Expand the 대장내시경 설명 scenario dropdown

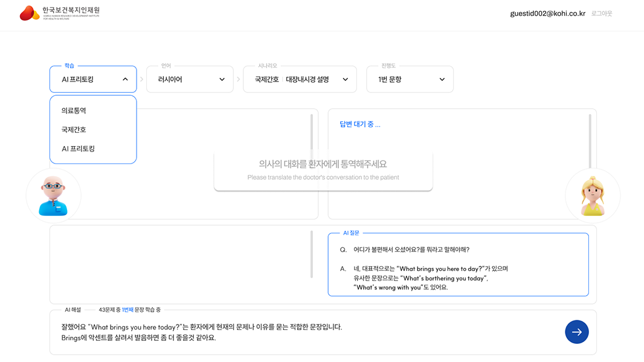300,79
